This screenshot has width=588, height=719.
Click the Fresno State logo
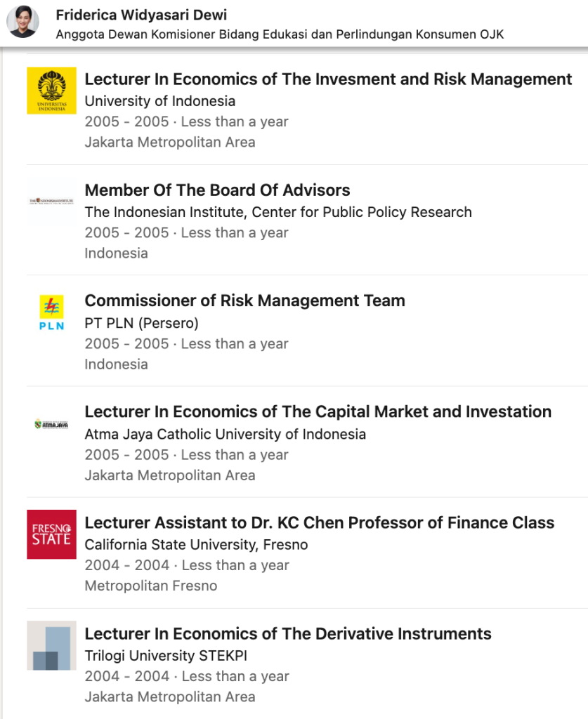(x=51, y=534)
